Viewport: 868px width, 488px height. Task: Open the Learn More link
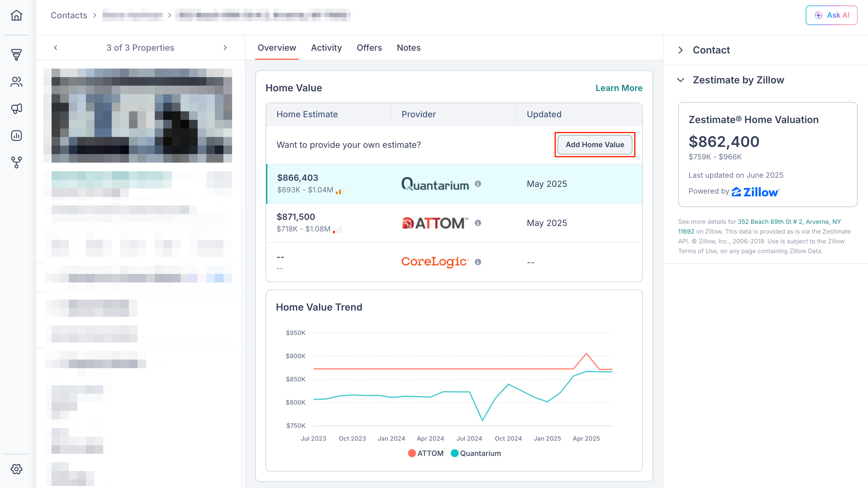pyautogui.click(x=619, y=88)
